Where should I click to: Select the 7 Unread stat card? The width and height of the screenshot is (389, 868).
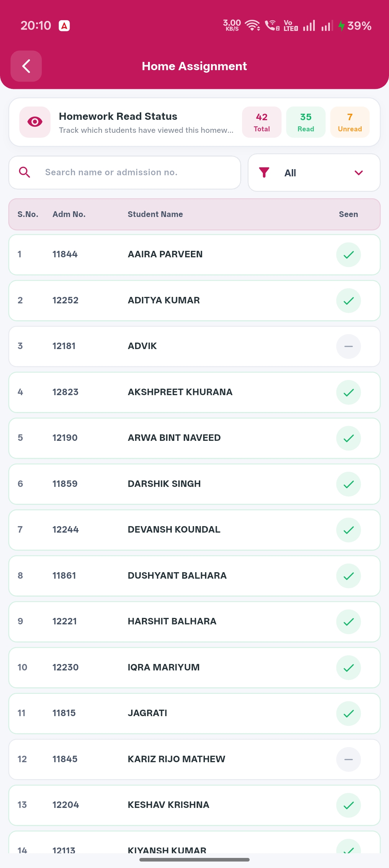[350, 122]
